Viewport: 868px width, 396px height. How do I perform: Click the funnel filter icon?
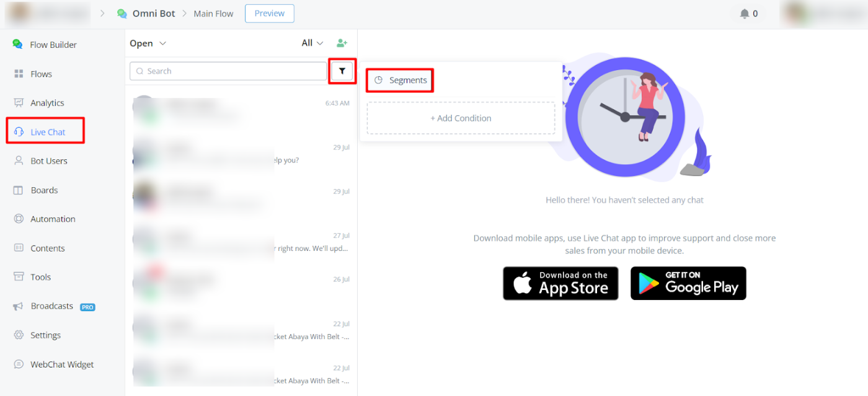[x=342, y=71]
